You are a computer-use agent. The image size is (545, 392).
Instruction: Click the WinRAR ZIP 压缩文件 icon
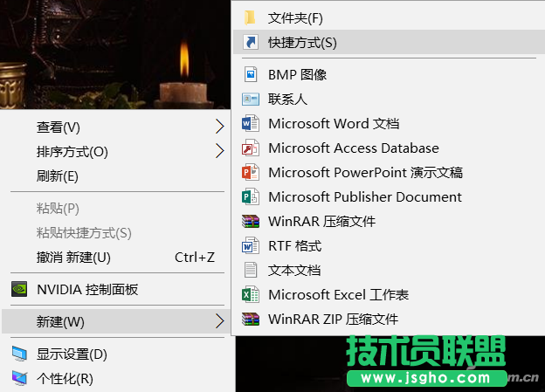click(x=251, y=319)
